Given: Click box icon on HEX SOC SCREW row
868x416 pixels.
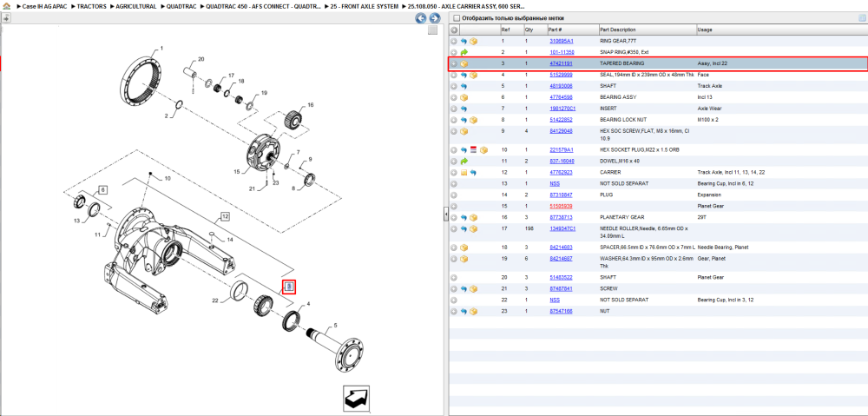Looking at the screenshot, I should pyautogui.click(x=464, y=131).
